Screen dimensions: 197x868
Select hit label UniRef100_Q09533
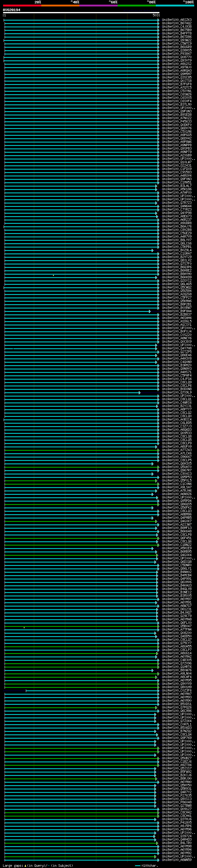tap(177, 433)
